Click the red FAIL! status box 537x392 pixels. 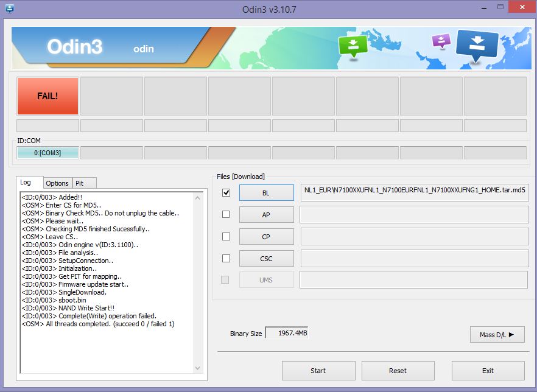(47, 96)
